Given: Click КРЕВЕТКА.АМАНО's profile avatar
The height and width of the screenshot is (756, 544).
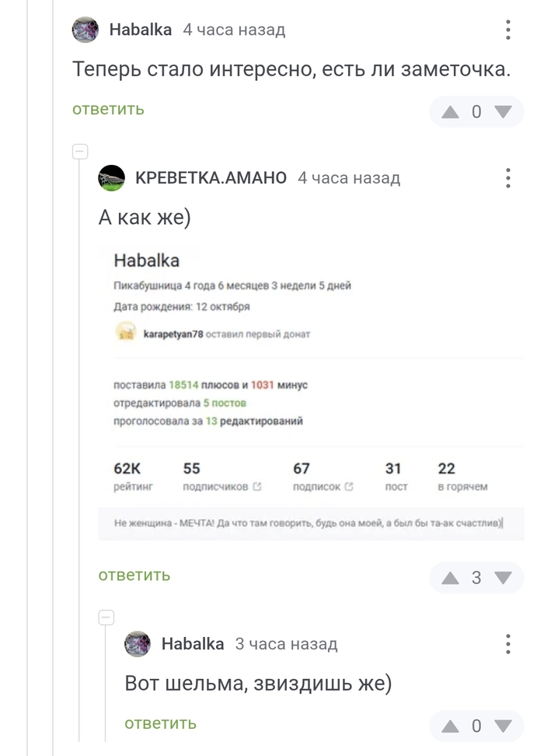Looking at the screenshot, I should pyautogui.click(x=110, y=178).
